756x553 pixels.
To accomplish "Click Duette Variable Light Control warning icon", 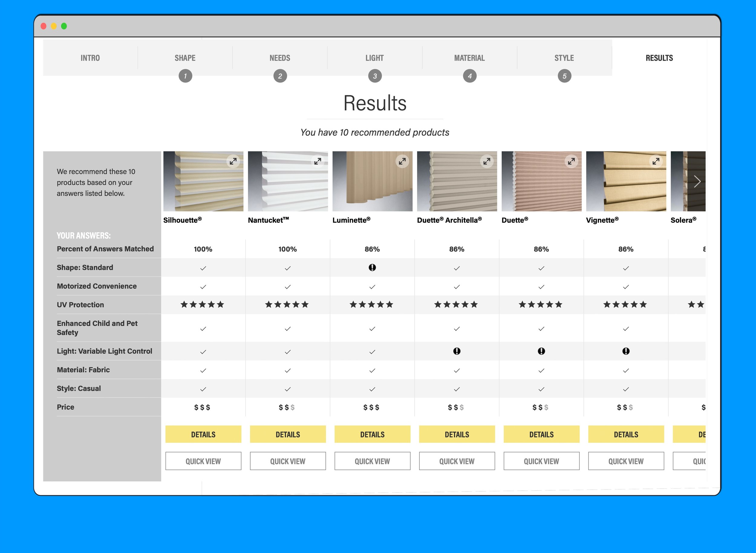I will (542, 351).
